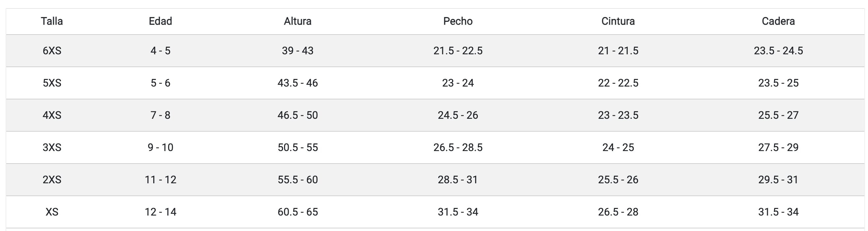
Task: Click height cell 43.5 - 46
Action: pyautogui.click(x=298, y=83)
